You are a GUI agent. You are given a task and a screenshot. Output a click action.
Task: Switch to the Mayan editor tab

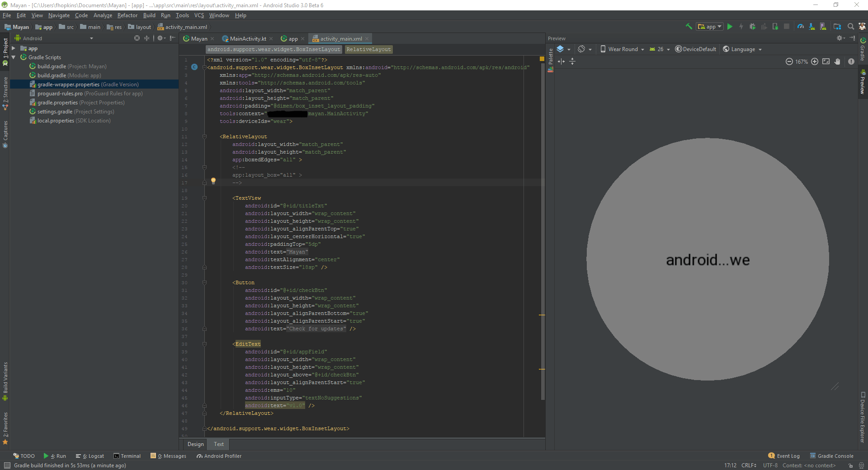[x=199, y=39]
